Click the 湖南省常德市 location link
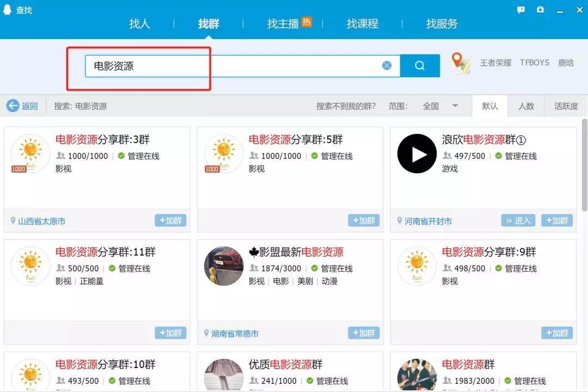This screenshot has width=588, height=392. 235,334
